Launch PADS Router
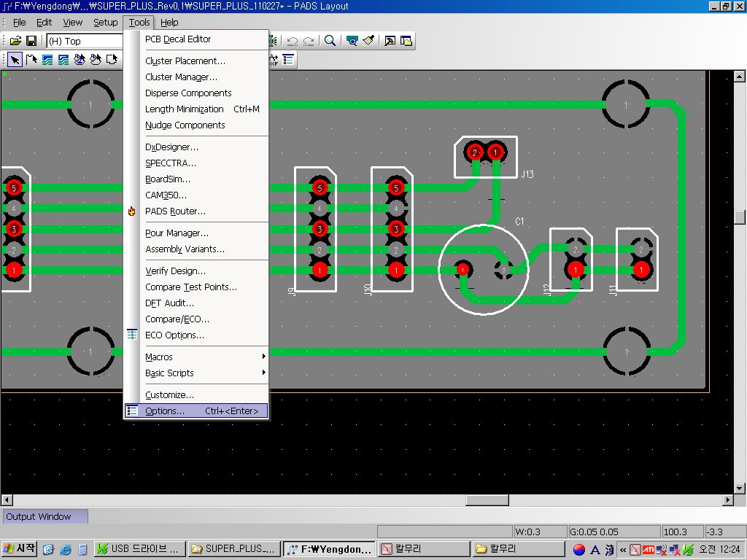The width and height of the screenshot is (747, 560). (197, 211)
